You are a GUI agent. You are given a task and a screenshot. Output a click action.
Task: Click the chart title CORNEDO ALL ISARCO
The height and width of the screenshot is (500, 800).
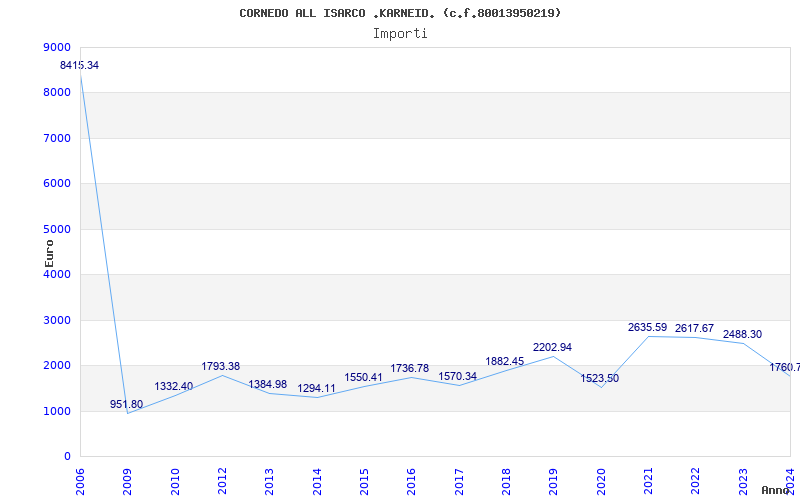(x=400, y=13)
